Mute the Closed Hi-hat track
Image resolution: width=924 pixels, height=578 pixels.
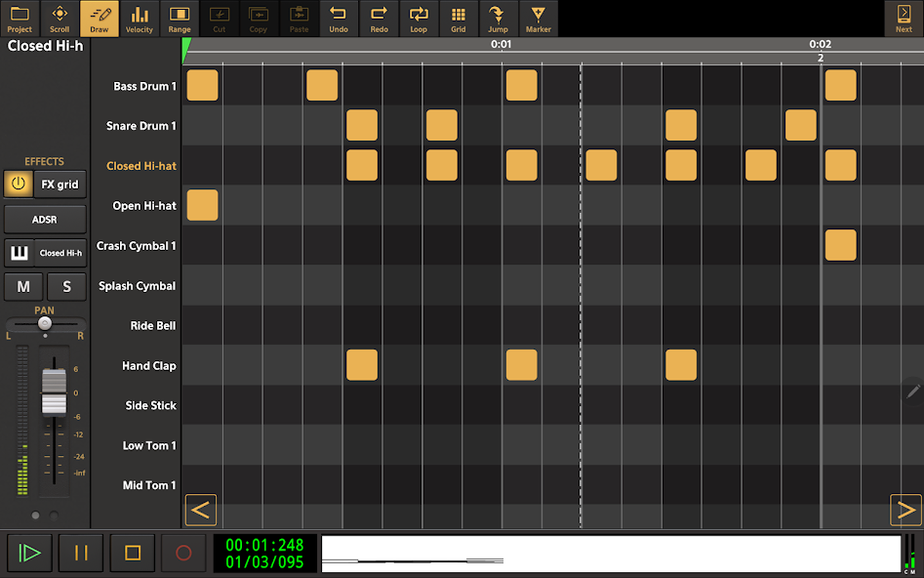[23, 286]
